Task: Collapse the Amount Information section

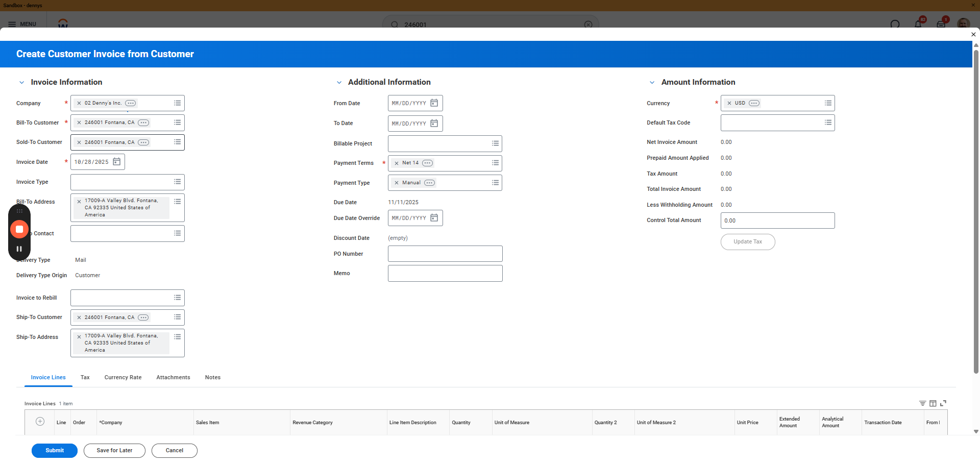Action: click(652, 83)
